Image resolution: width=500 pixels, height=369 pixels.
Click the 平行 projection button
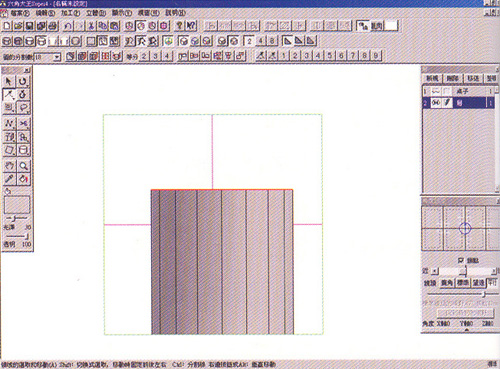pyautogui.click(x=492, y=283)
